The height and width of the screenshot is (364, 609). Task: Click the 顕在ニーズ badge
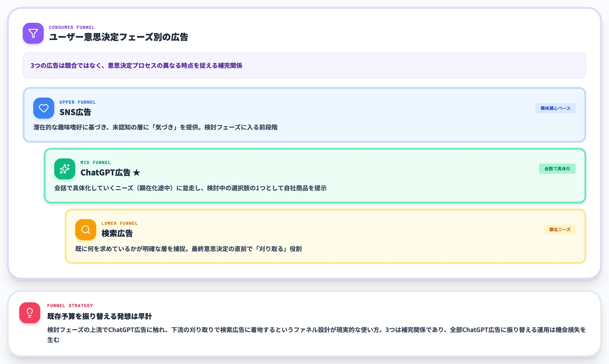pos(560,230)
